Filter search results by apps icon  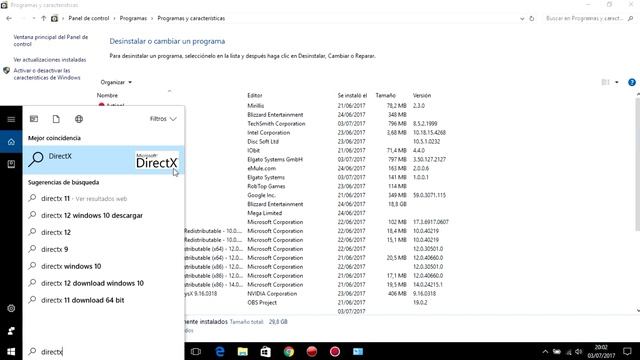tap(34, 119)
